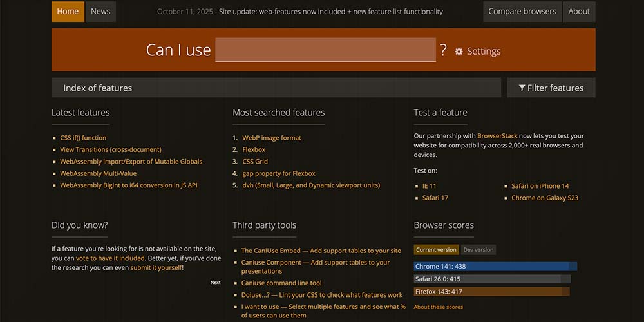Open WebAssembly BigInt to i64 conversion link
The width and height of the screenshot is (644, 322).
tap(129, 185)
